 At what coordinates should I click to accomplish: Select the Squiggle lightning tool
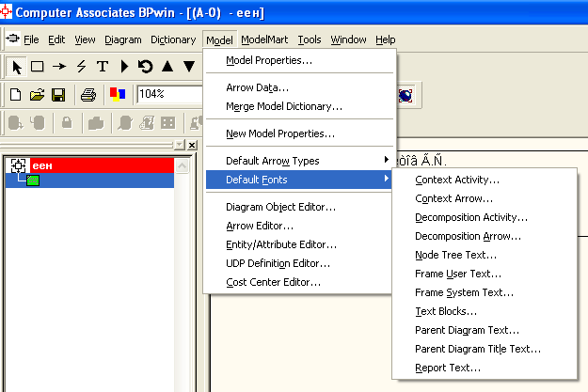click(81, 67)
